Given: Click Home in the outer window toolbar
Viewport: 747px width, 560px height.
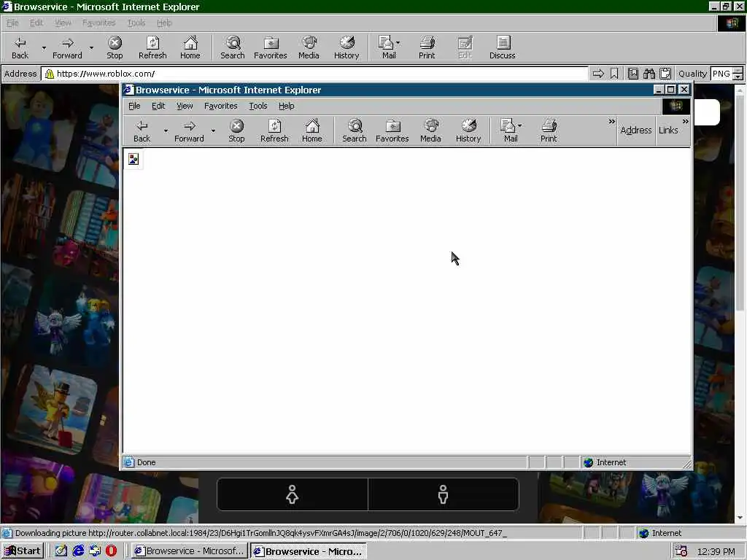Looking at the screenshot, I should 190,47.
